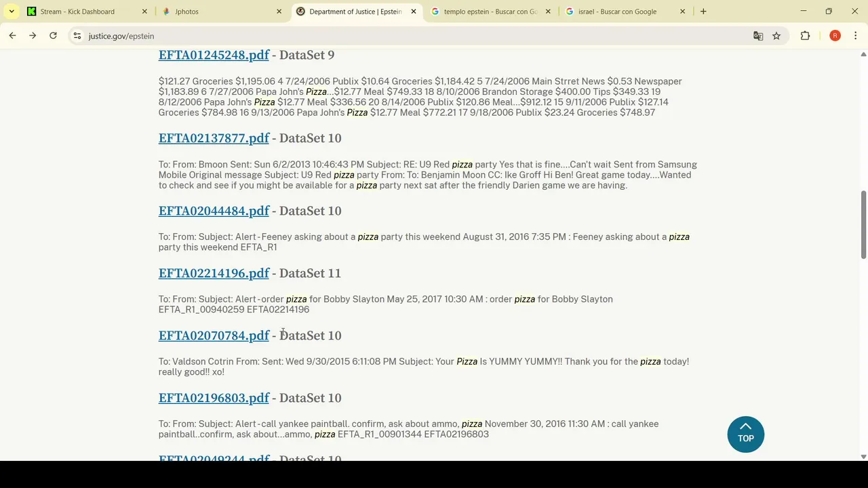Open site information icon in address bar
Image resolution: width=868 pixels, height=488 pixels.
(x=77, y=36)
